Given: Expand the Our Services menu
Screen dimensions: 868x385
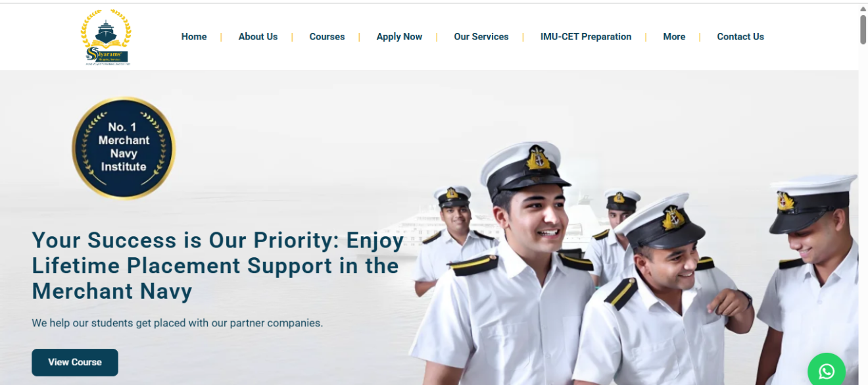Looking at the screenshot, I should coord(481,37).
